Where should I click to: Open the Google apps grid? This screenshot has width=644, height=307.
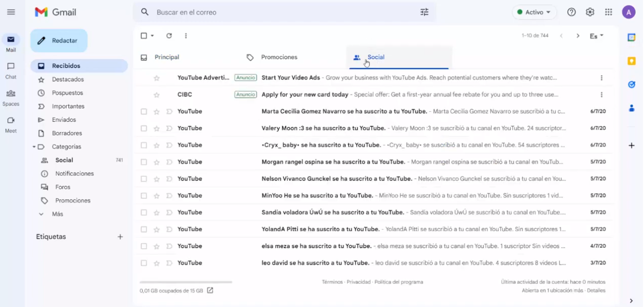608,12
